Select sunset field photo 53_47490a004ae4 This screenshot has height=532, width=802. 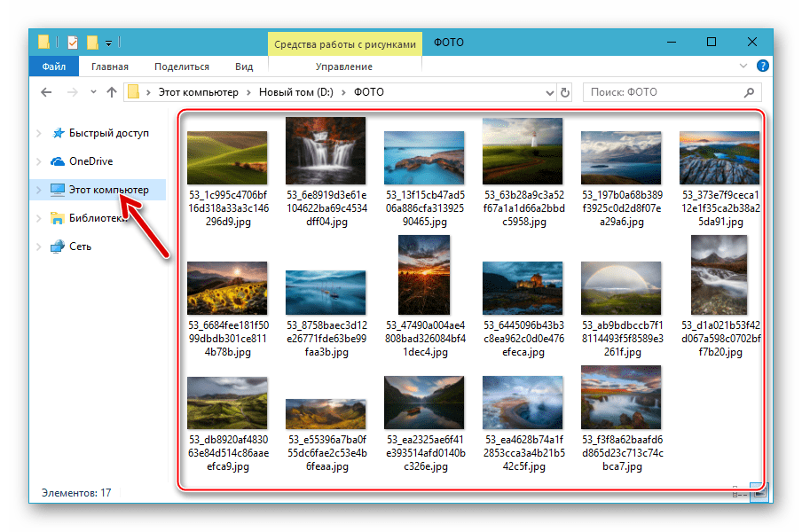coord(424,275)
